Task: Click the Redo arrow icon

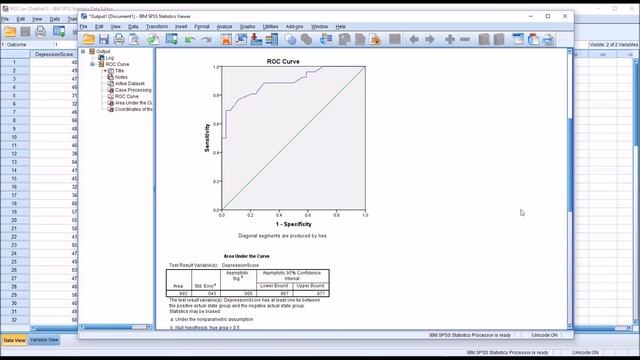Action: pyautogui.click(x=207, y=40)
